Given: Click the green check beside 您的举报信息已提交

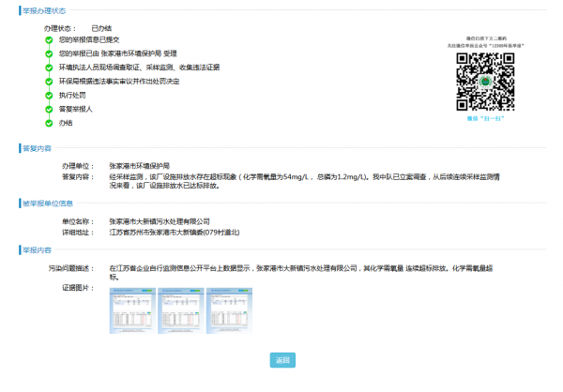Looking at the screenshot, I should (49, 39).
